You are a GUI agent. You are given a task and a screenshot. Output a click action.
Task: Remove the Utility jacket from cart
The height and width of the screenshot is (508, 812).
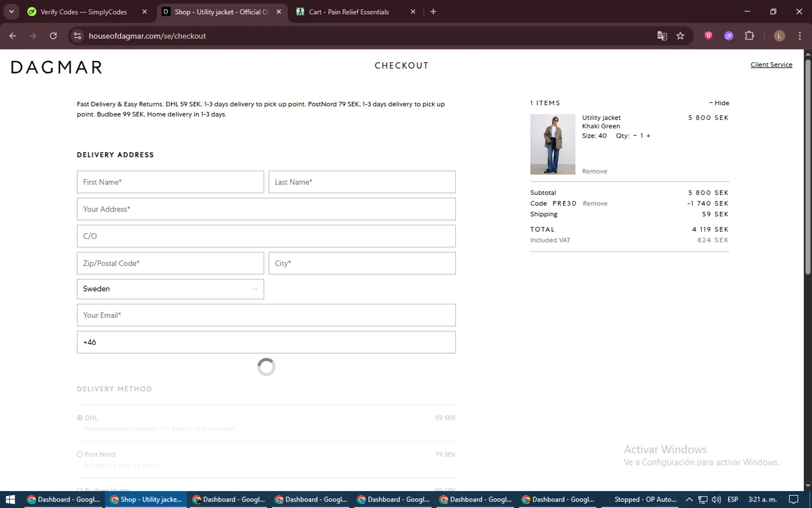(x=594, y=171)
